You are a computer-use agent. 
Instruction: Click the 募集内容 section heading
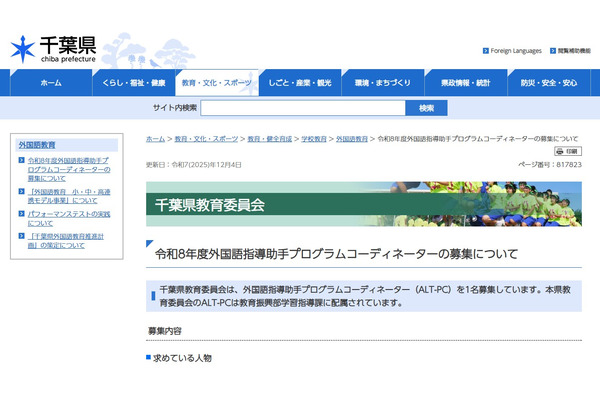point(165,331)
